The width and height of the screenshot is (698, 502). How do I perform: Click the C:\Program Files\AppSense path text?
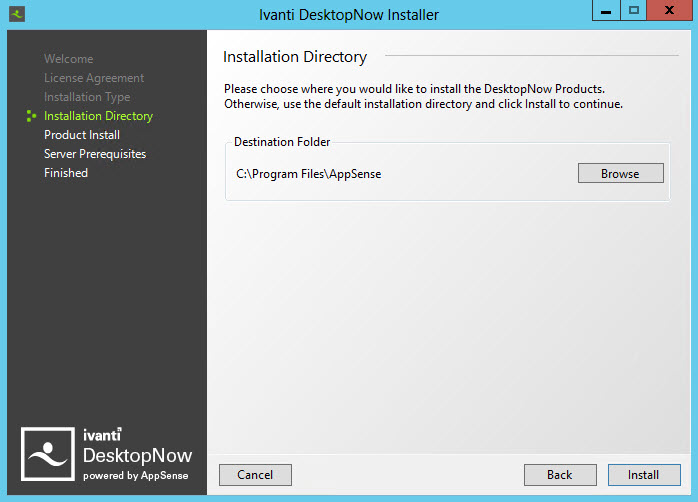click(308, 174)
